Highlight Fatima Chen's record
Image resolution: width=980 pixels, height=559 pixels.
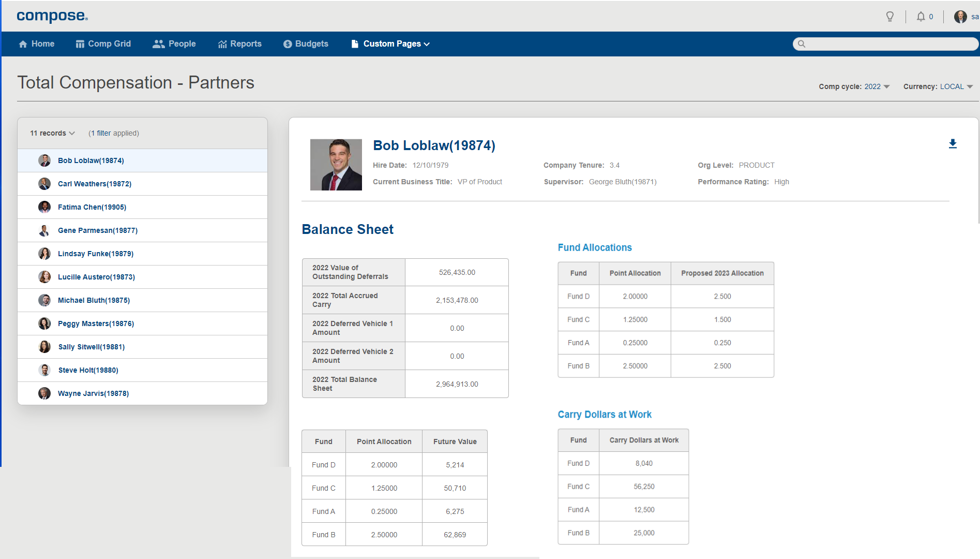[92, 207]
